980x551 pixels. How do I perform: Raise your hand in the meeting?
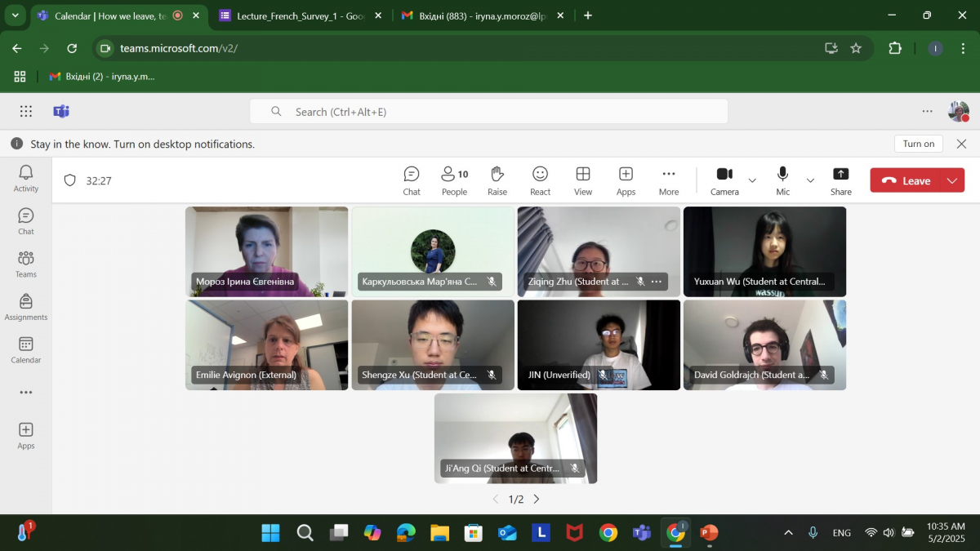pos(497,180)
